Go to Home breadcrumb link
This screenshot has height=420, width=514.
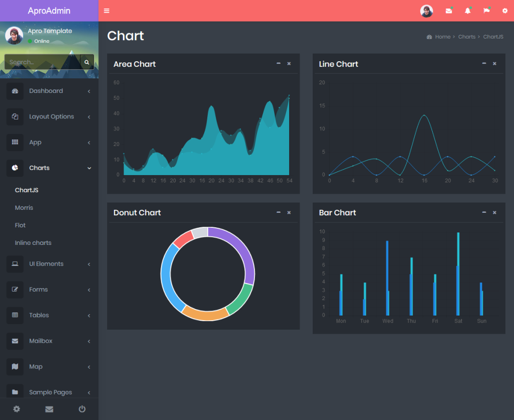[443, 37]
